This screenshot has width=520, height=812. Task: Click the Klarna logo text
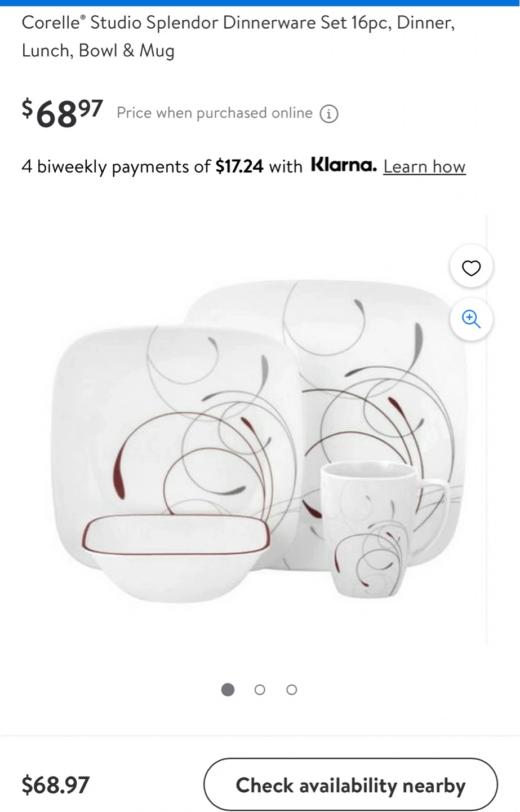click(x=344, y=165)
